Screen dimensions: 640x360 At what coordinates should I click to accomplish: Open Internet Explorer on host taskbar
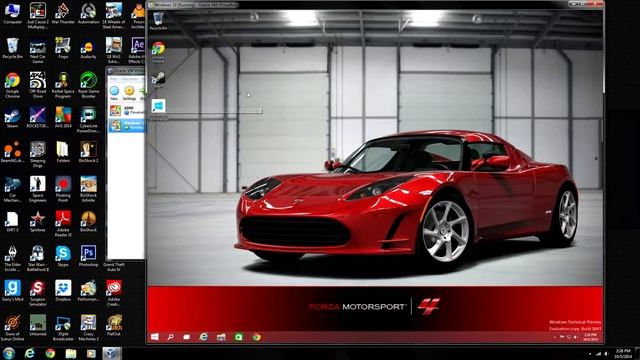pyautogui.click(x=29, y=353)
